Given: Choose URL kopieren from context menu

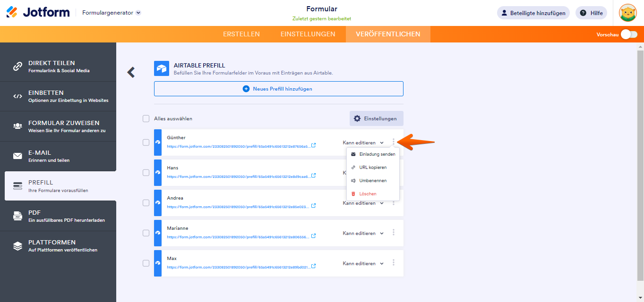Looking at the screenshot, I should pos(372,168).
